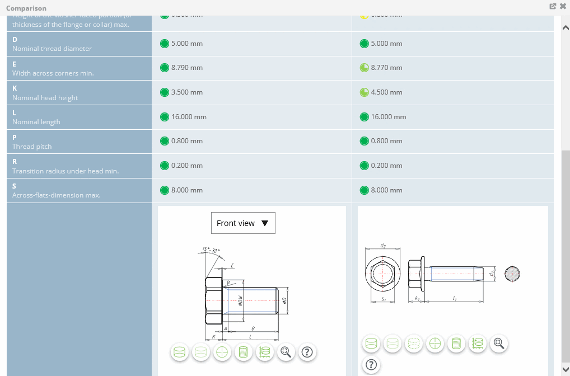Click crosshair circle icon under the hex bolt drawing
Image resolution: width=570 pixels, height=376 pixels.
(222, 352)
